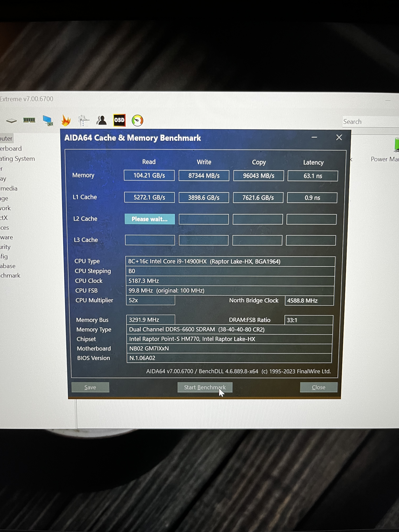Screen dimensions: 399x532
Task: Click L1 Cache Read value 5272.1 GB/s
Action: point(149,198)
